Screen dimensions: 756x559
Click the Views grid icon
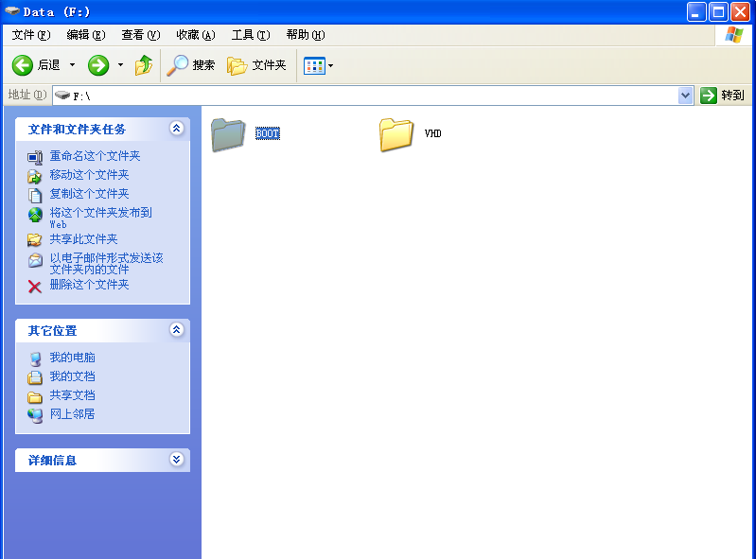pos(314,65)
